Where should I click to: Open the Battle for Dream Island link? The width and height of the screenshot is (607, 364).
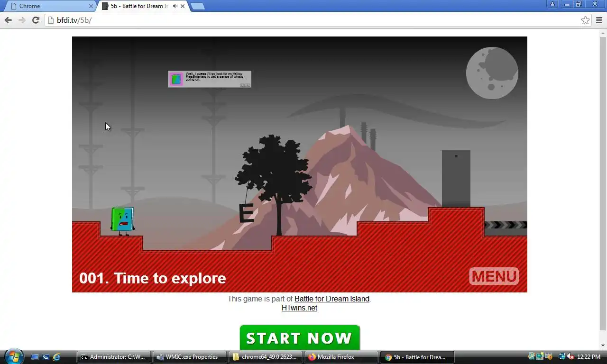point(332,299)
